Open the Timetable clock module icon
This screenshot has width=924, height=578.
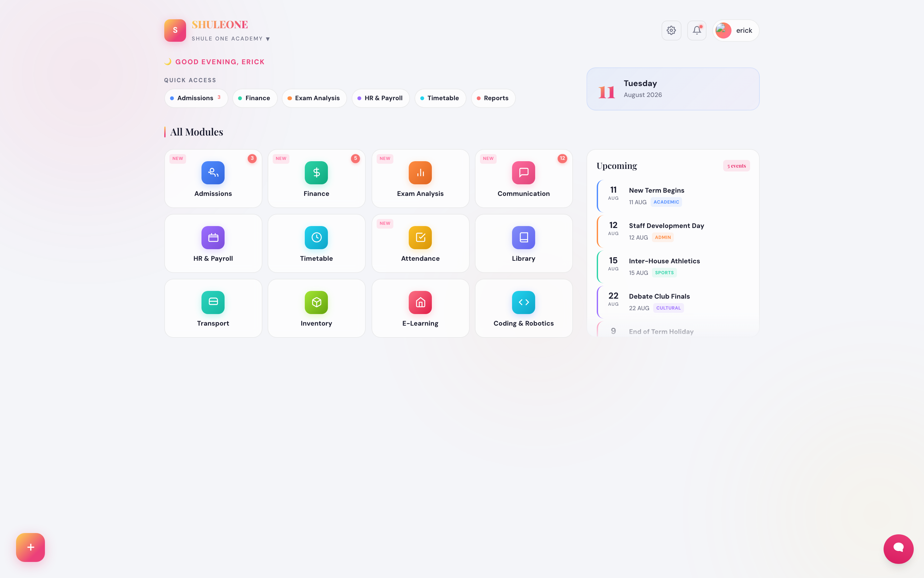click(x=316, y=237)
